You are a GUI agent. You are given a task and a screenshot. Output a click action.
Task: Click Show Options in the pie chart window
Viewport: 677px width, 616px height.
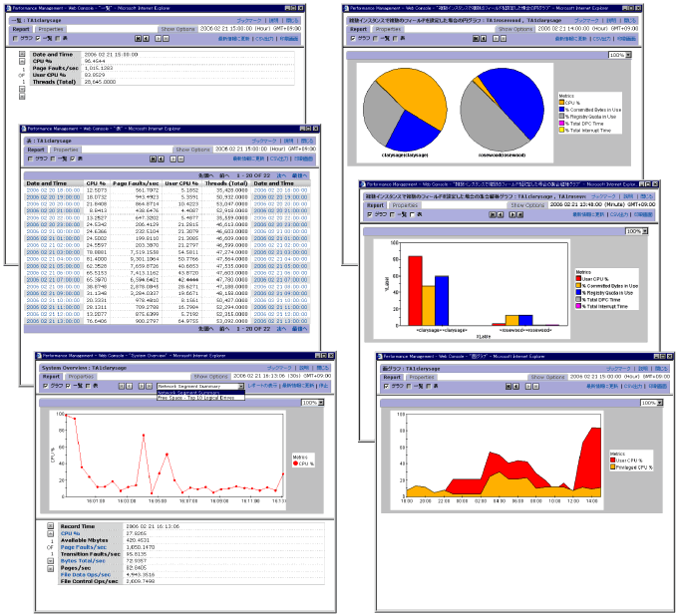[x=515, y=29]
